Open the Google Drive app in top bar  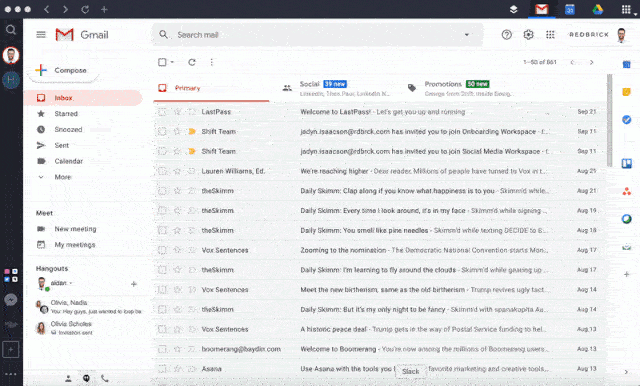(x=598, y=9)
